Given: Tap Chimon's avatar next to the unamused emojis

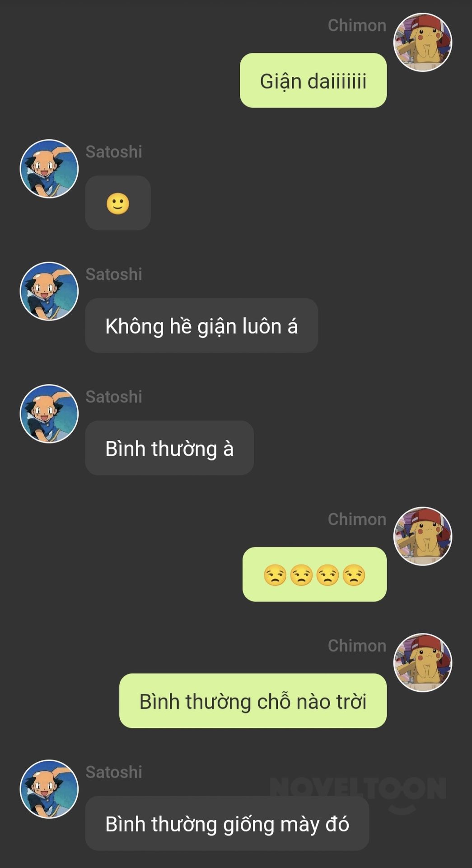Looking at the screenshot, I should [423, 536].
